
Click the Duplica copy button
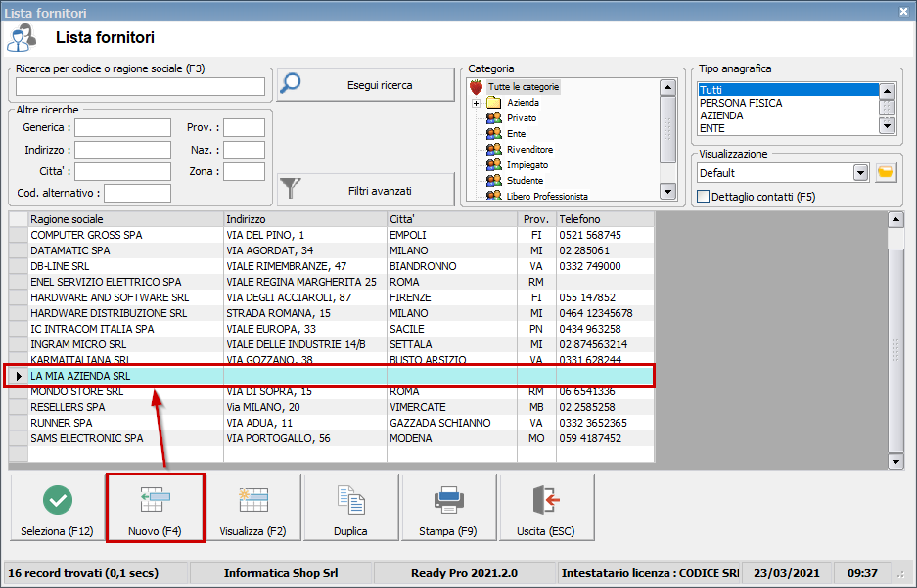pyautogui.click(x=351, y=508)
